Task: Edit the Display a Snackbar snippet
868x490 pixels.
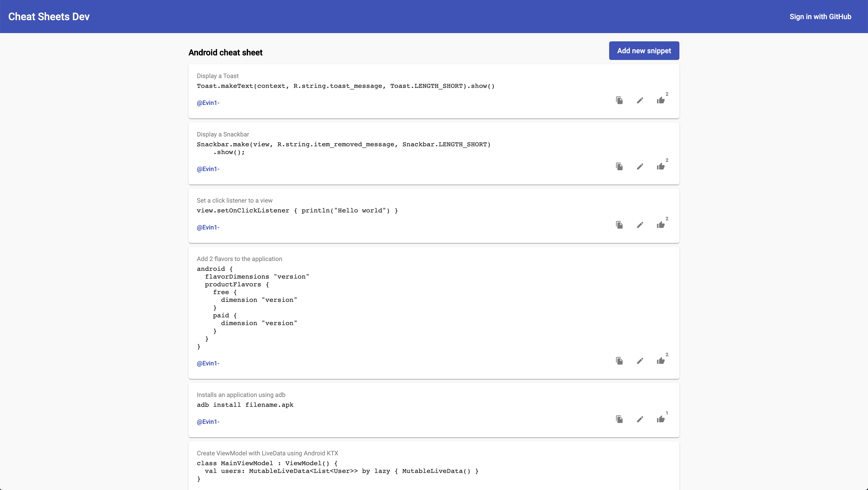Action: (640, 166)
